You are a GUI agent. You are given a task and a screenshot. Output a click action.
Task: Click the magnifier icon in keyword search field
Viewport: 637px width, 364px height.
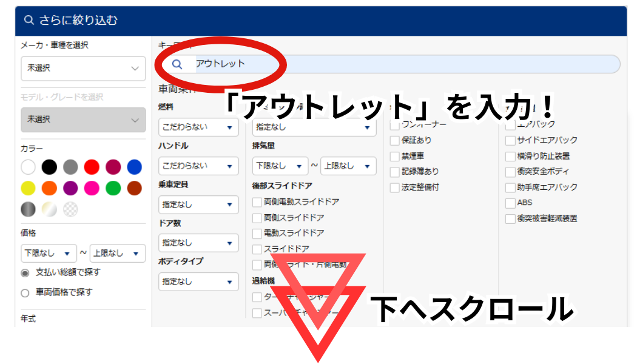pos(177,64)
